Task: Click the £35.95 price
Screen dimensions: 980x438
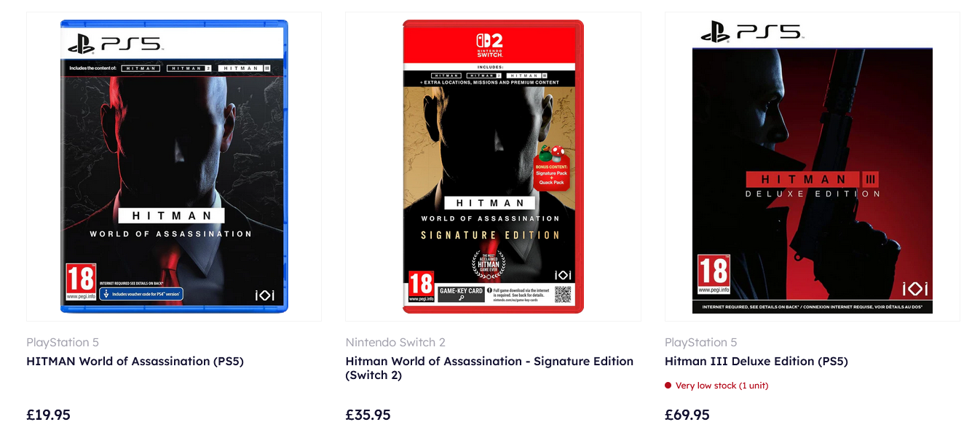Action: coord(368,415)
